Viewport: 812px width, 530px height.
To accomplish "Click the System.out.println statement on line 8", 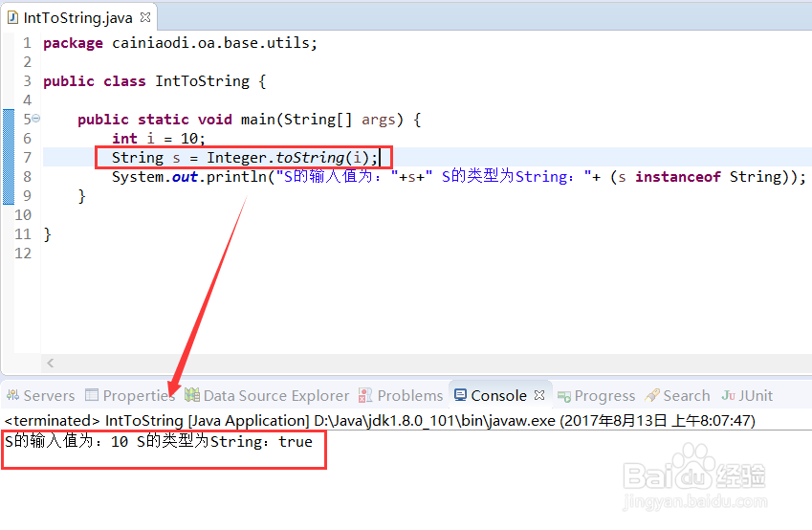I will click(459, 177).
